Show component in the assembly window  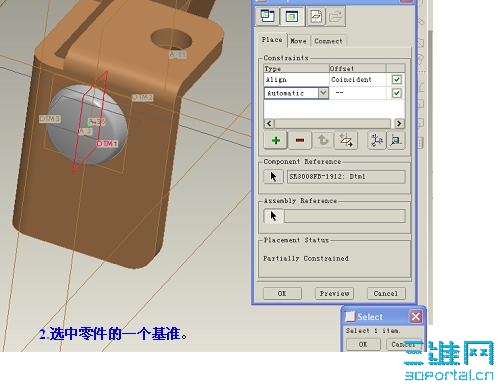[292, 16]
